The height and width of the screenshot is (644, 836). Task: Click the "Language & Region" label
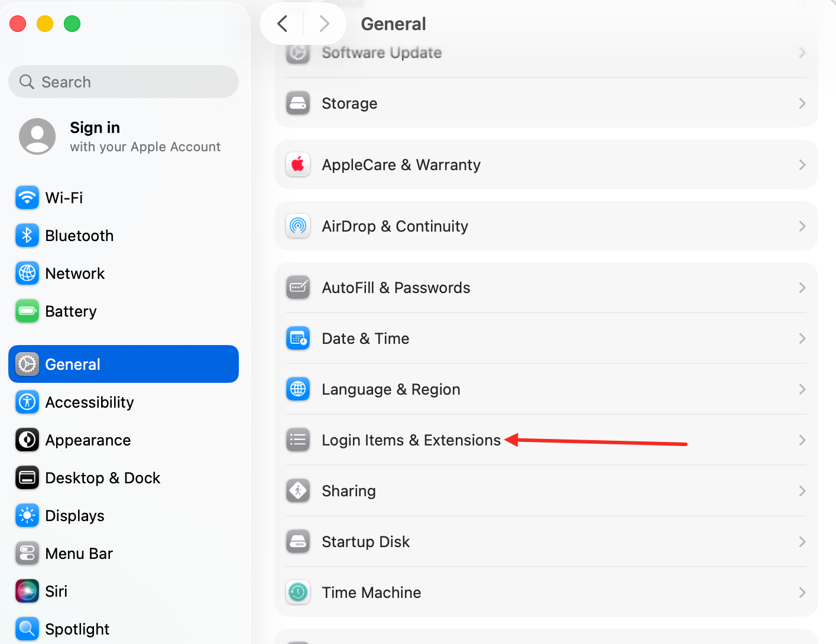391,389
